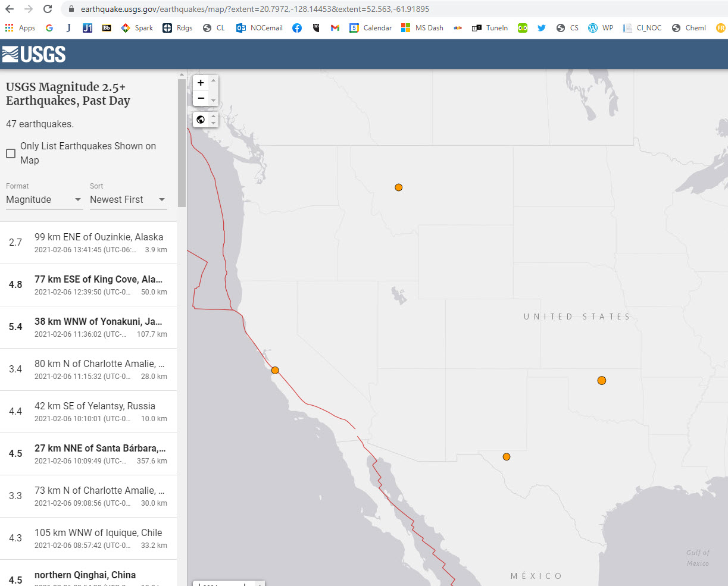
Task: Select the Yelantsy, Russia earthquake entry
Action: tap(88, 412)
